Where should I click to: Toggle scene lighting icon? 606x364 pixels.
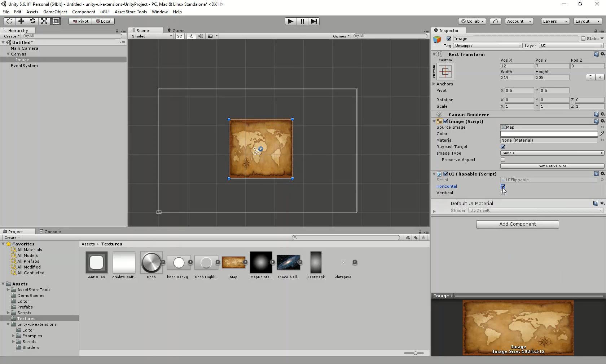(x=191, y=36)
